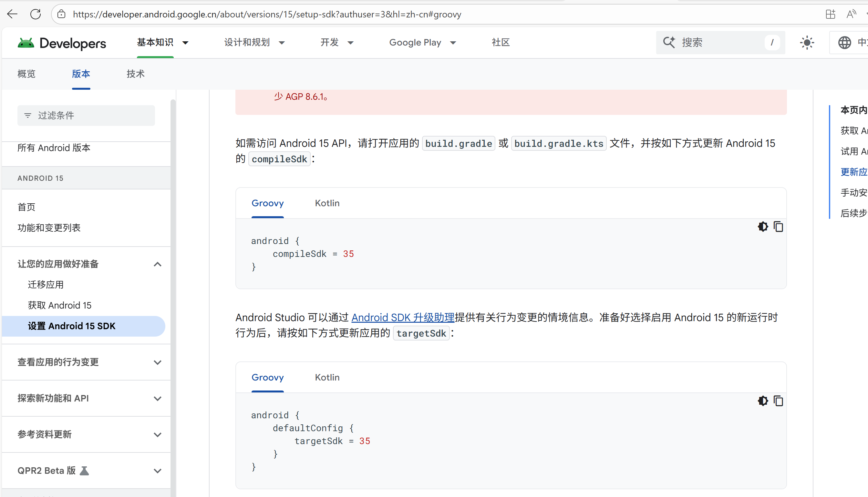Image resolution: width=868 pixels, height=497 pixels.
Task: Click the QPR2 Beta flask icon
Action: pos(84,471)
